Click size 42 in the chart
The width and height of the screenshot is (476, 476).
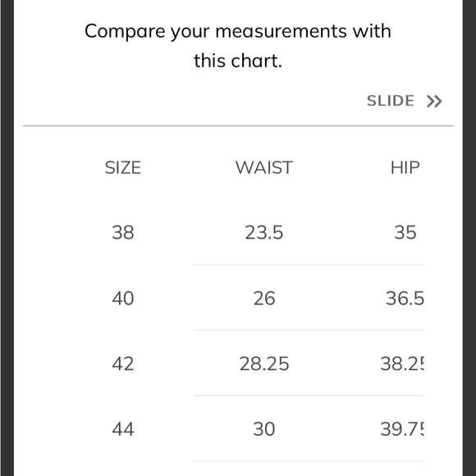(x=123, y=364)
